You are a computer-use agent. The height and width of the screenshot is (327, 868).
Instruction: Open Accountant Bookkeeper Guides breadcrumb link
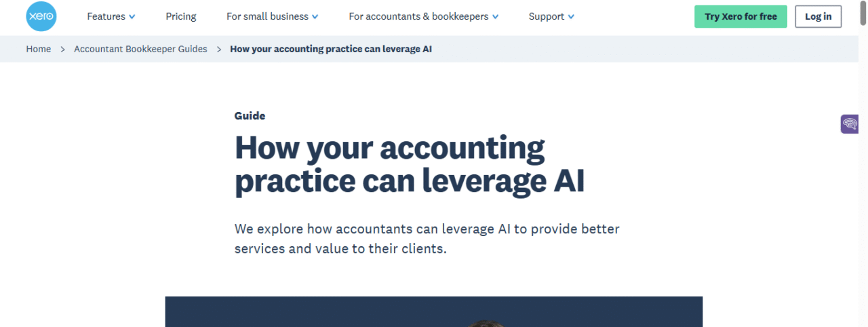click(x=140, y=49)
